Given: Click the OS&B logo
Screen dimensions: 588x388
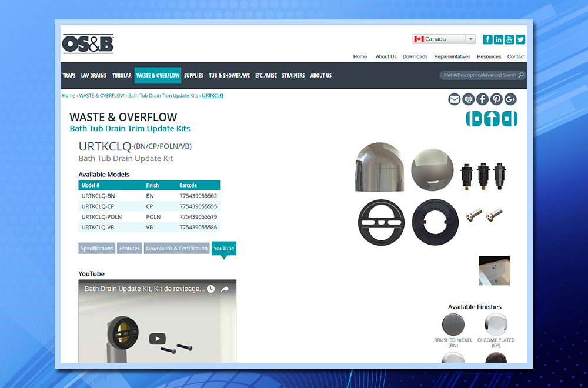Looking at the screenshot, I should click(x=88, y=44).
